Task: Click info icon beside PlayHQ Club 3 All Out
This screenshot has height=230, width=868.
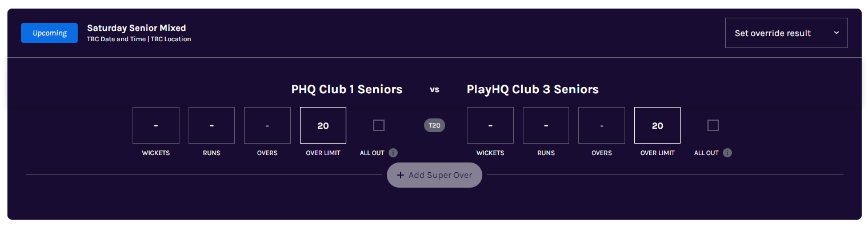Action: tap(727, 153)
